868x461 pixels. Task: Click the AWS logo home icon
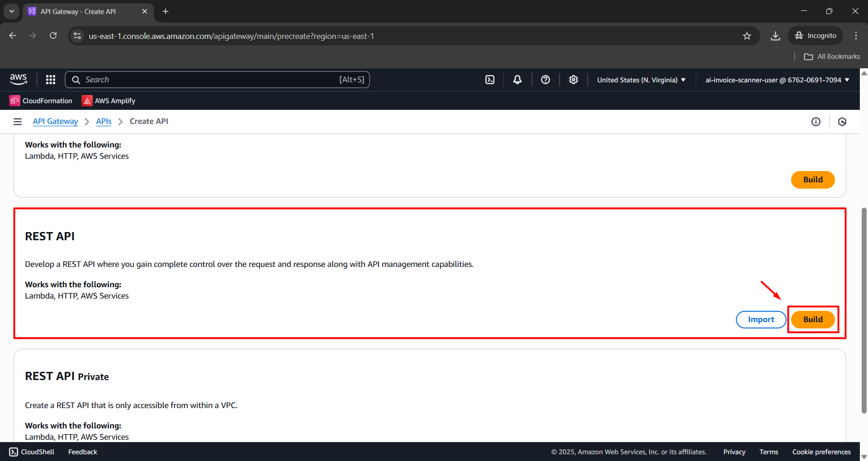19,79
